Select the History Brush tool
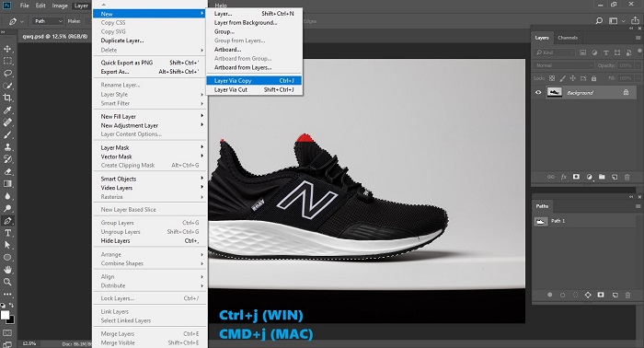 pos(7,159)
